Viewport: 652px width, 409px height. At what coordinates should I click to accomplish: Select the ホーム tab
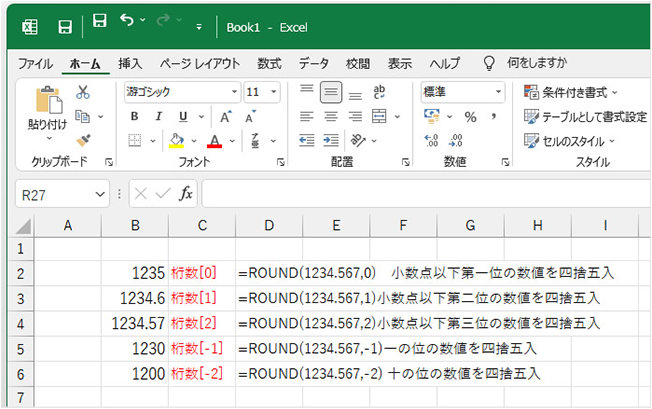(85, 64)
